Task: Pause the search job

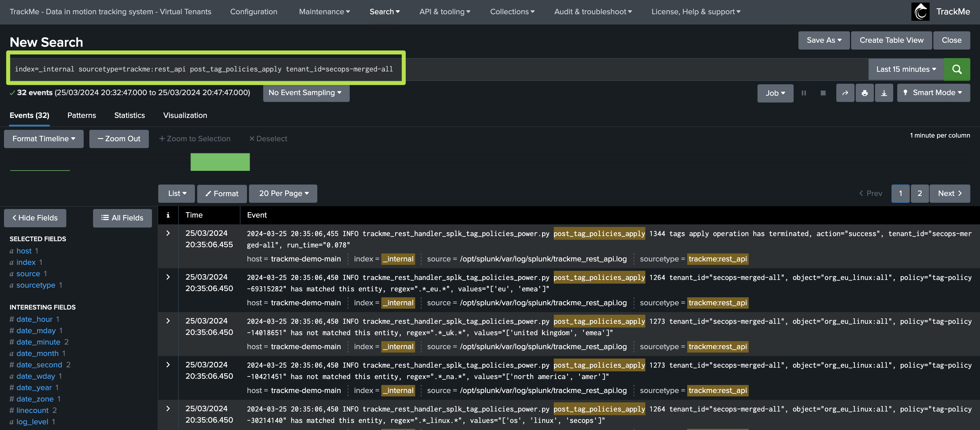Action: tap(804, 93)
